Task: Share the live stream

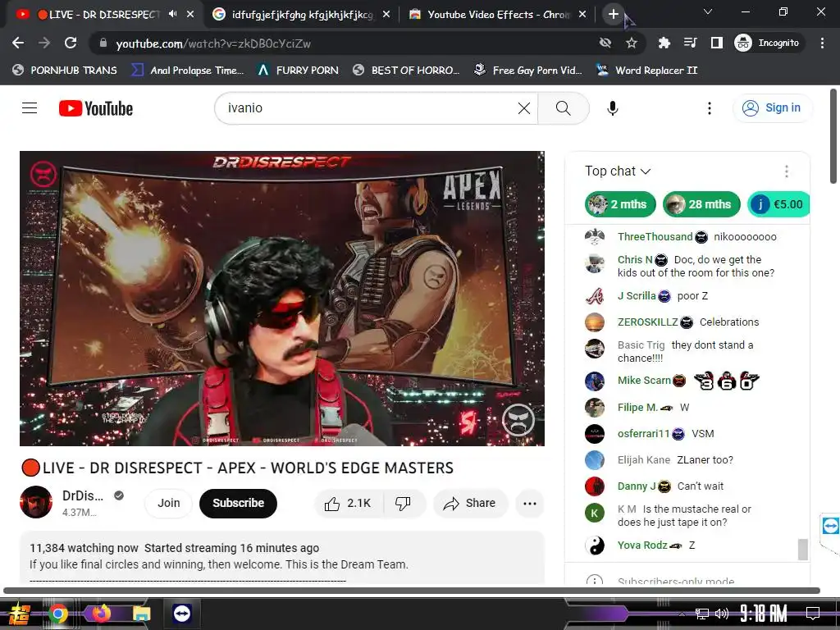Action: pos(470,503)
